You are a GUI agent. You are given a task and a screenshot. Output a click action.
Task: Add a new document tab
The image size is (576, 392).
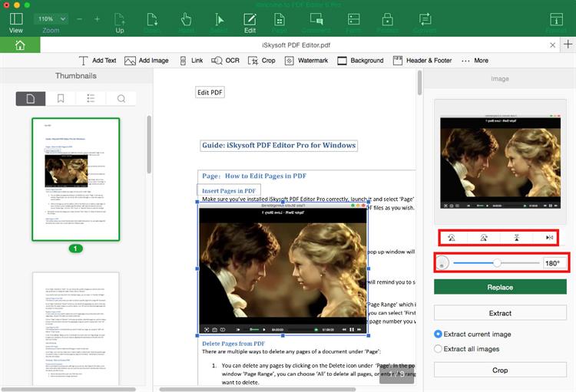click(568, 44)
